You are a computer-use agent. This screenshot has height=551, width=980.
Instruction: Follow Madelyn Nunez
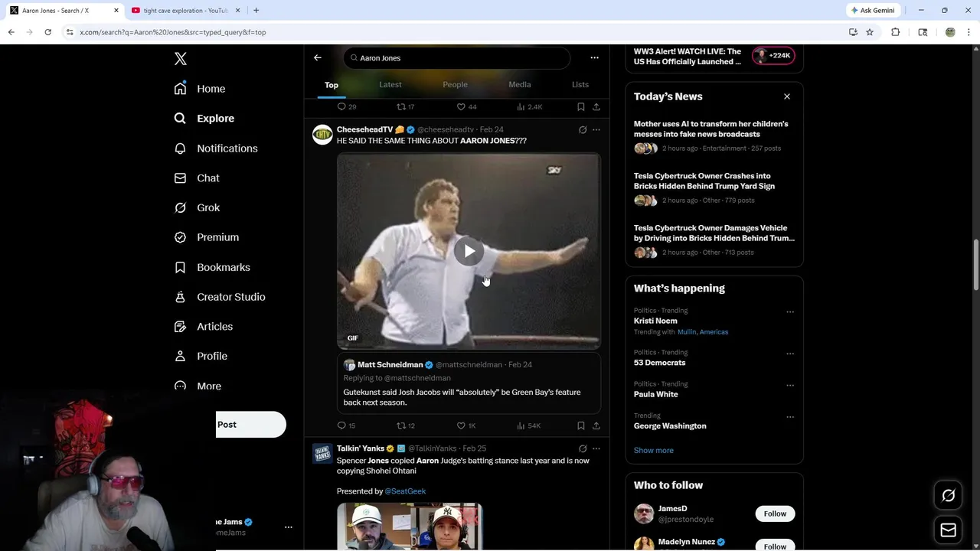775,546
